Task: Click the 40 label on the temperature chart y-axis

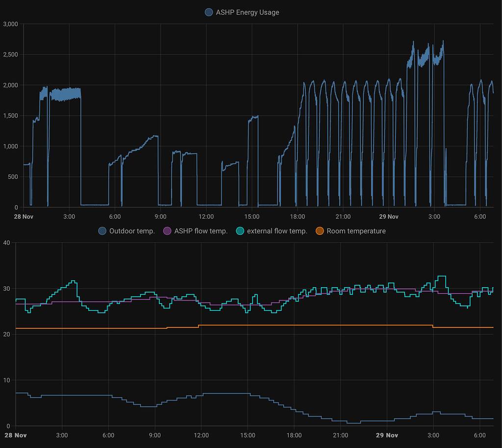Action: pyautogui.click(x=7, y=243)
